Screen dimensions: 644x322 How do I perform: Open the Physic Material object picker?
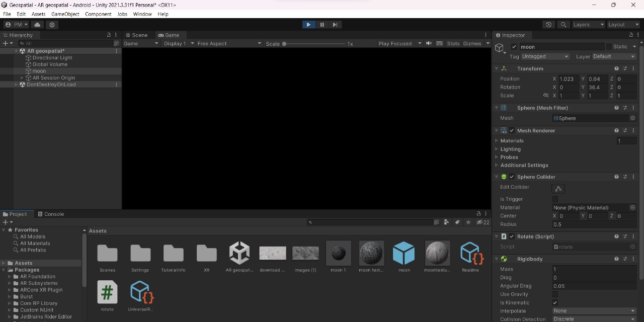pos(633,207)
